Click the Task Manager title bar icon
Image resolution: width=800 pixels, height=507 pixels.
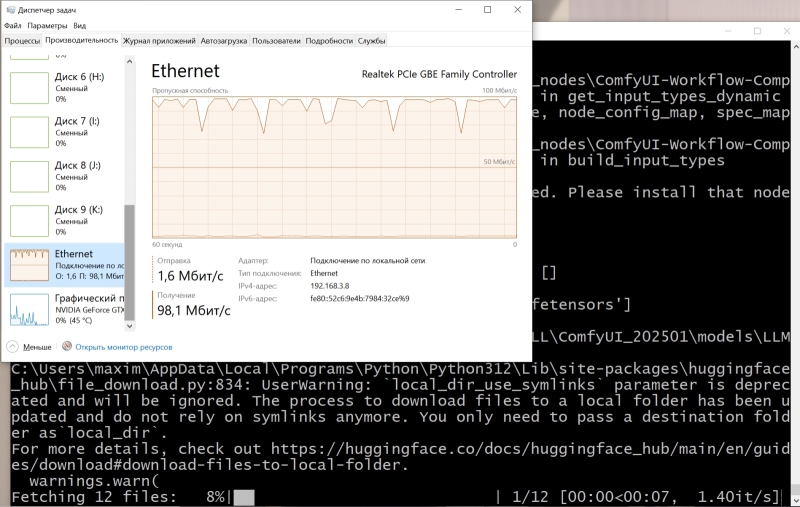tap(10, 10)
